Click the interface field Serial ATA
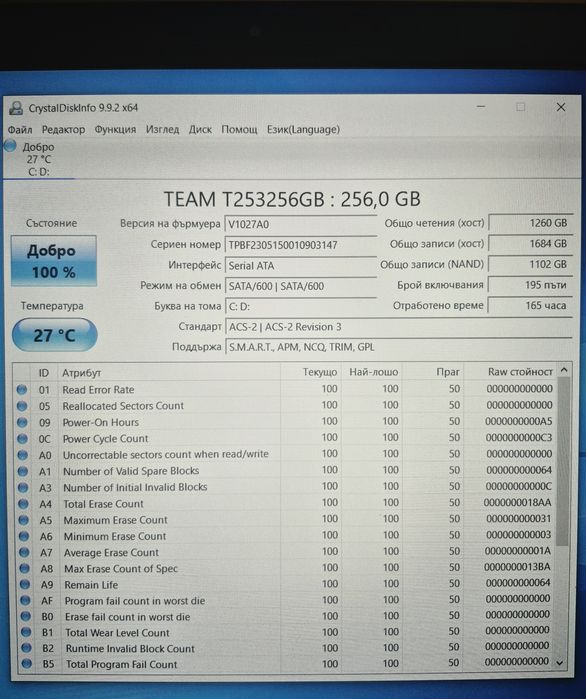This screenshot has width=586, height=699. pos(301,266)
